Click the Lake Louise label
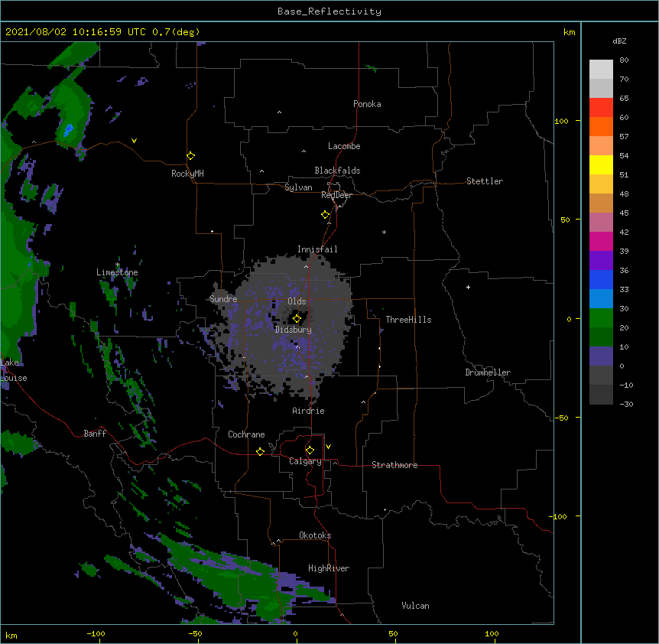 pyautogui.click(x=14, y=370)
